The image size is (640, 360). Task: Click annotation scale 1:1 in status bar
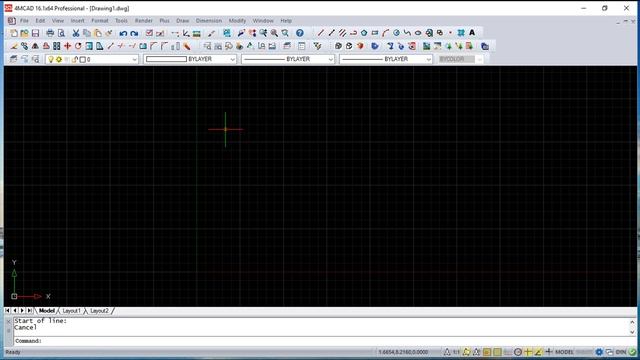tap(456, 352)
